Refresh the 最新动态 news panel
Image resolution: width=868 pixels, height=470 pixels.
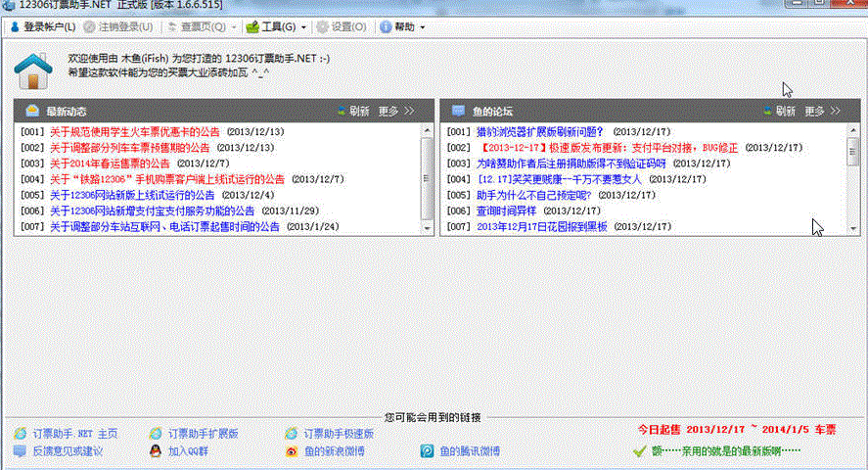coord(352,111)
